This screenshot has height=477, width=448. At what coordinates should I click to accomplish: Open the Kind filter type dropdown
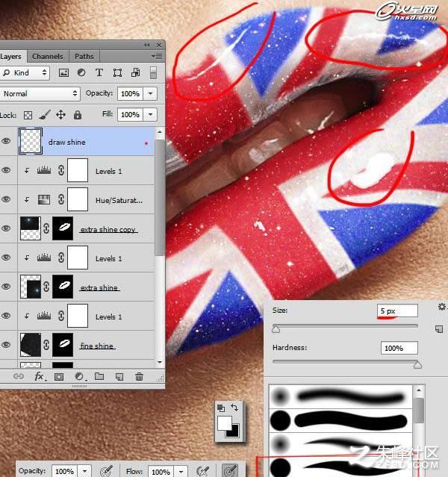click(25, 72)
